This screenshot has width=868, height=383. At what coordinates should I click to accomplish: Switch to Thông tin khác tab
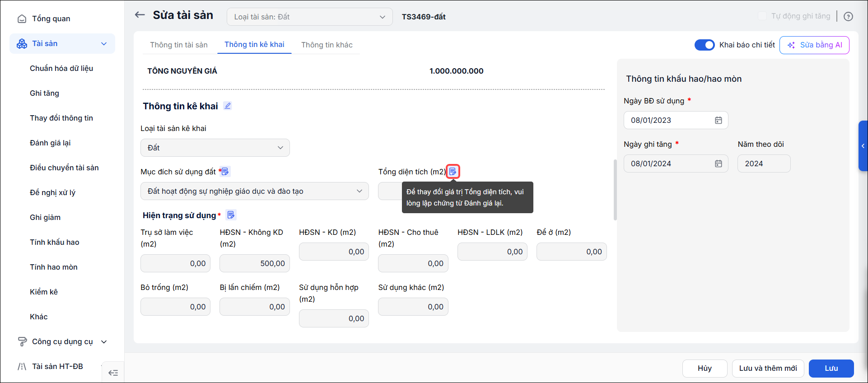tap(327, 45)
